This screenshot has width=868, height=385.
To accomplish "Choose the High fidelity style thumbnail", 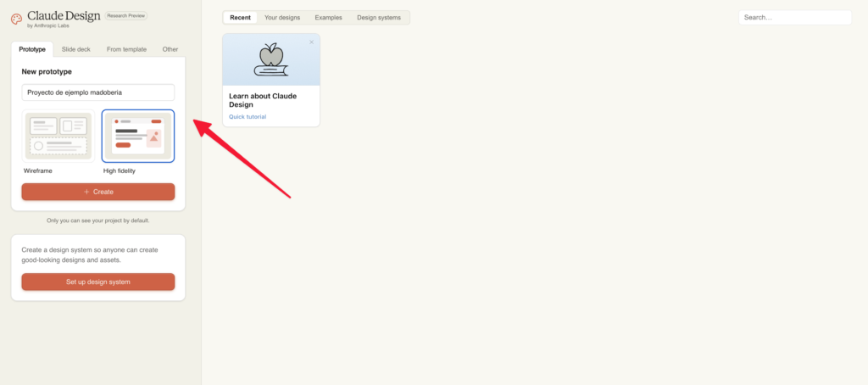I will point(138,136).
